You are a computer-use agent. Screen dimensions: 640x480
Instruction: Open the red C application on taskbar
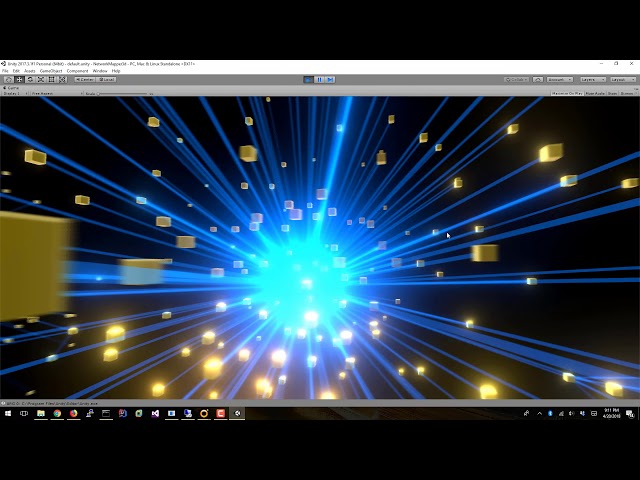pyautogui.click(x=220, y=413)
